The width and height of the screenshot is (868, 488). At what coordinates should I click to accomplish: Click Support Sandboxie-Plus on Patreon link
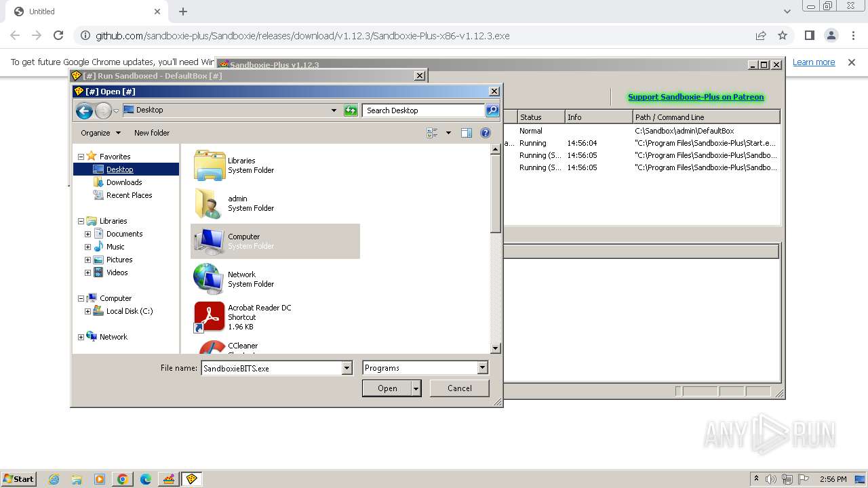696,97
